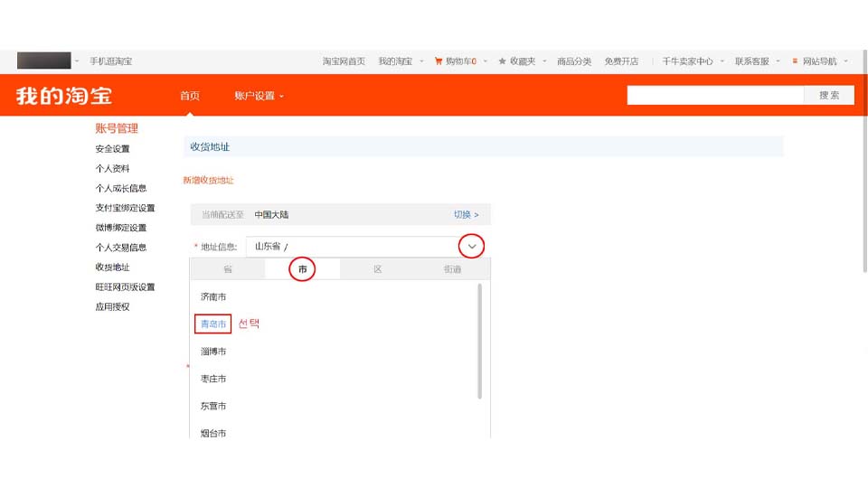Click the favorites star icon
The height and width of the screenshot is (488, 868).
pos(502,61)
